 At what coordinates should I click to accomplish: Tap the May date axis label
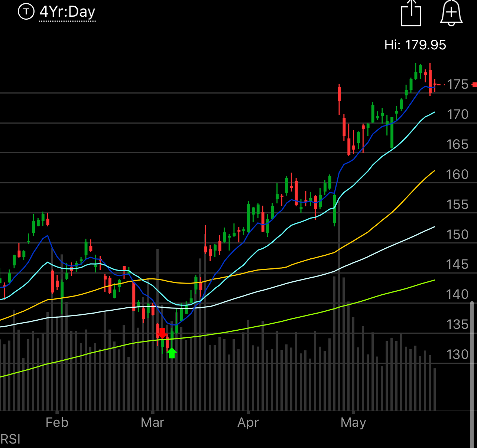click(353, 423)
